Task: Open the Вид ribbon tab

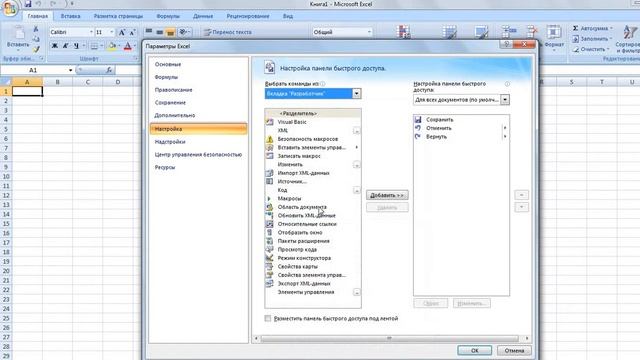Action: (288, 16)
